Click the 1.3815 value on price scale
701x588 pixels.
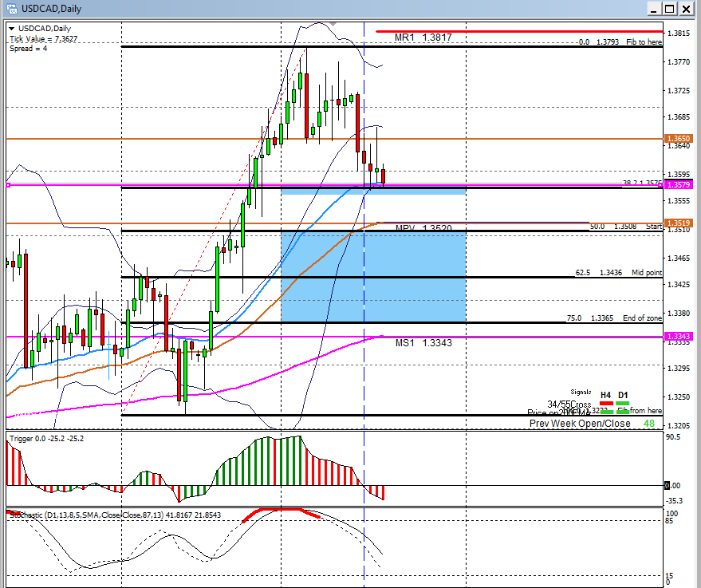tap(678, 33)
